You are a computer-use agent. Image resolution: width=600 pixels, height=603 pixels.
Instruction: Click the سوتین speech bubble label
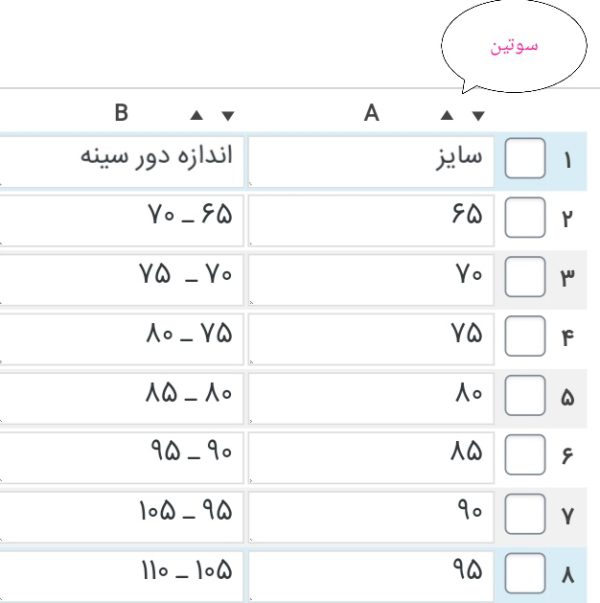pyautogui.click(x=515, y=47)
